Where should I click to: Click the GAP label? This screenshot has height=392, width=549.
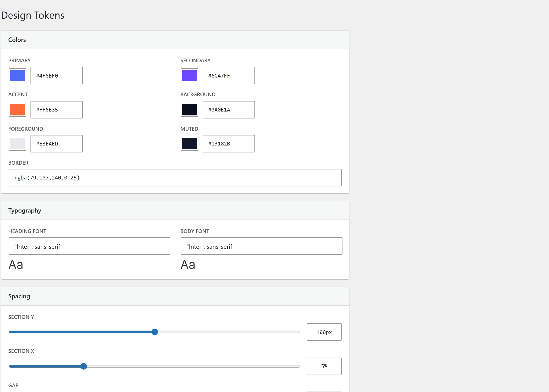pos(13,385)
